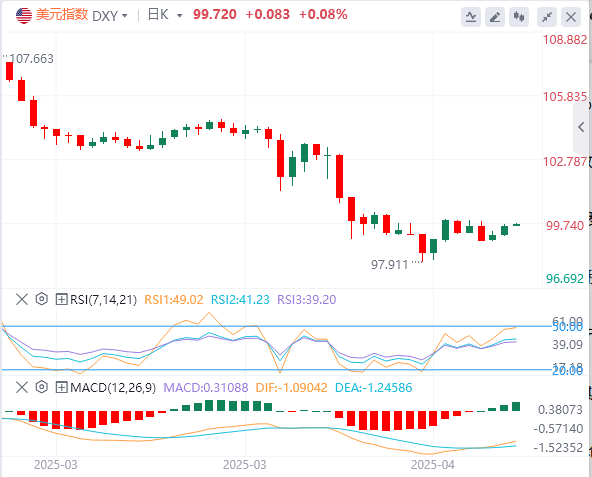Click the -1.52352 MACD axis label
Image resolution: width=592 pixels, height=477 pixels.
click(x=558, y=448)
